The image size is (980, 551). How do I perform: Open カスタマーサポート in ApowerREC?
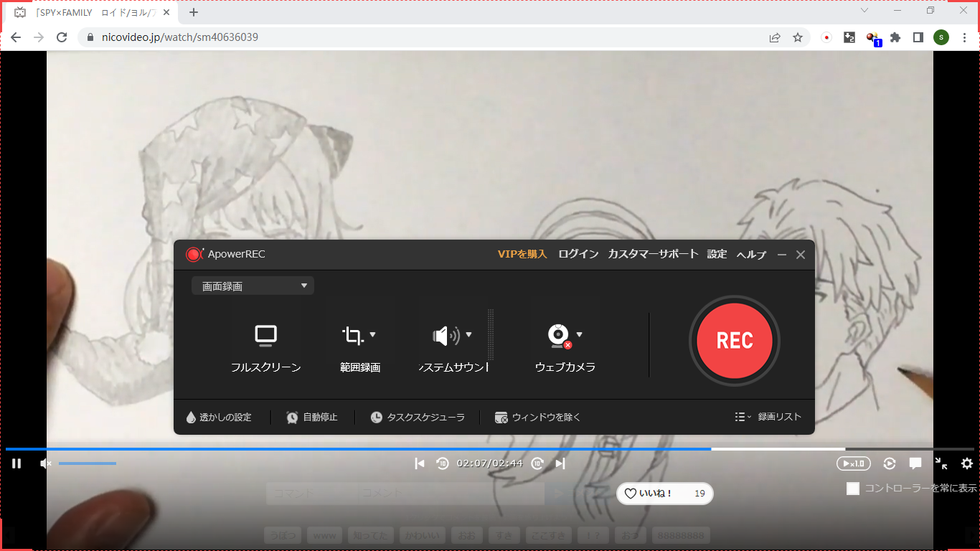tap(653, 254)
